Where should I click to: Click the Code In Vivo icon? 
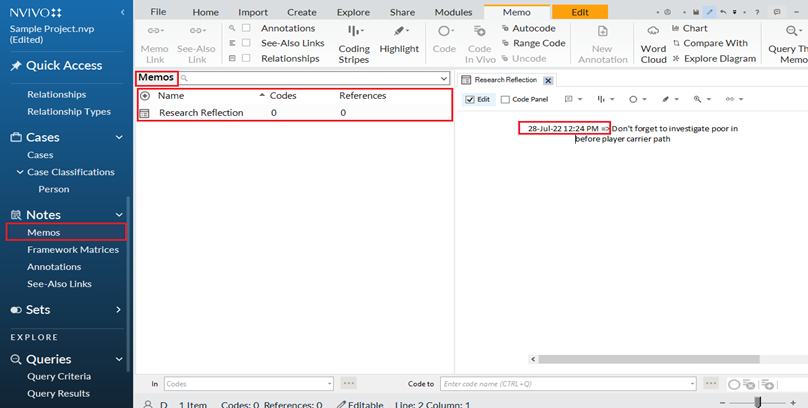pos(479,32)
